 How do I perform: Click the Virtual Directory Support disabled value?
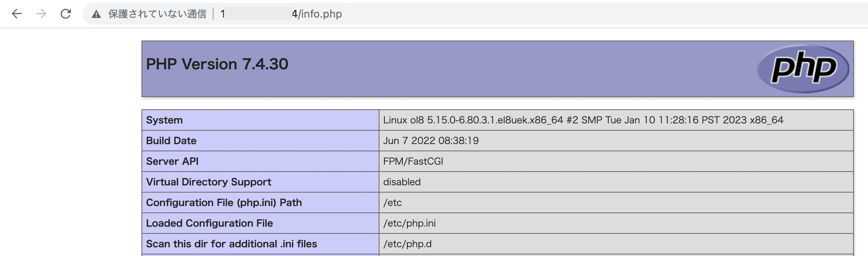402,182
